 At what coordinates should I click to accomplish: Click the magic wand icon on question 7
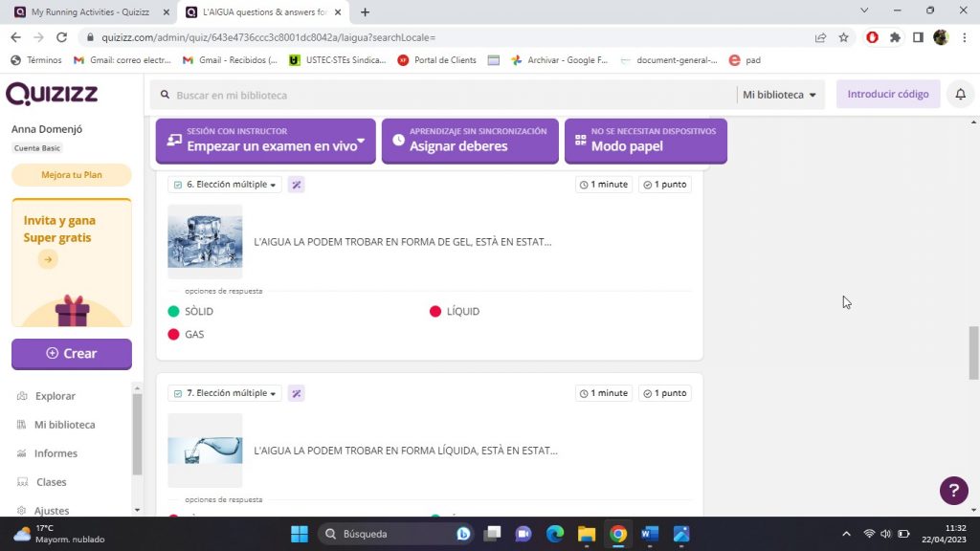(297, 393)
